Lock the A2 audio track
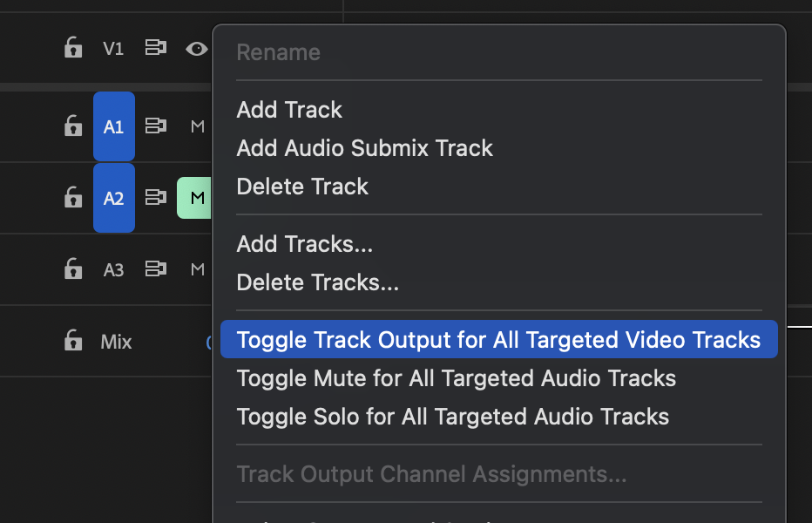812x523 pixels. tap(73, 198)
